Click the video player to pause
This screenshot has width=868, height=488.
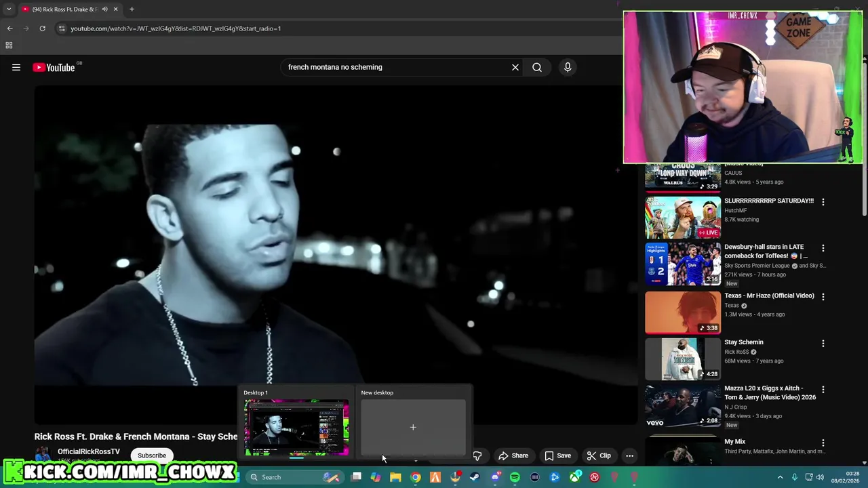(x=336, y=254)
